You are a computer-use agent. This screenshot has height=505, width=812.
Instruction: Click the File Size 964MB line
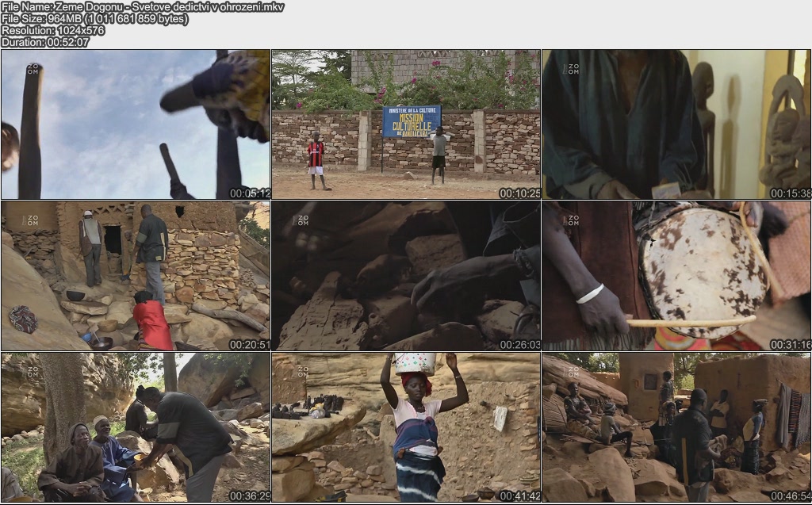(95, 19)
